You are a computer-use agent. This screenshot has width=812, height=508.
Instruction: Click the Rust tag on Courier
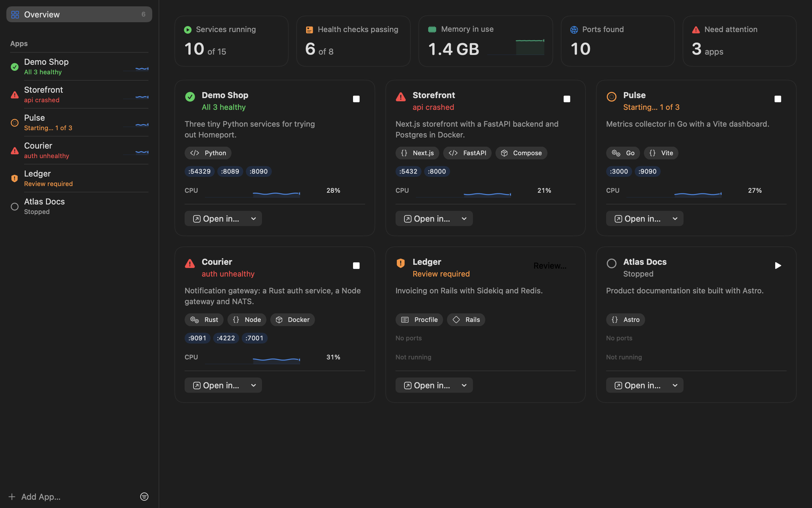point(204,319)
